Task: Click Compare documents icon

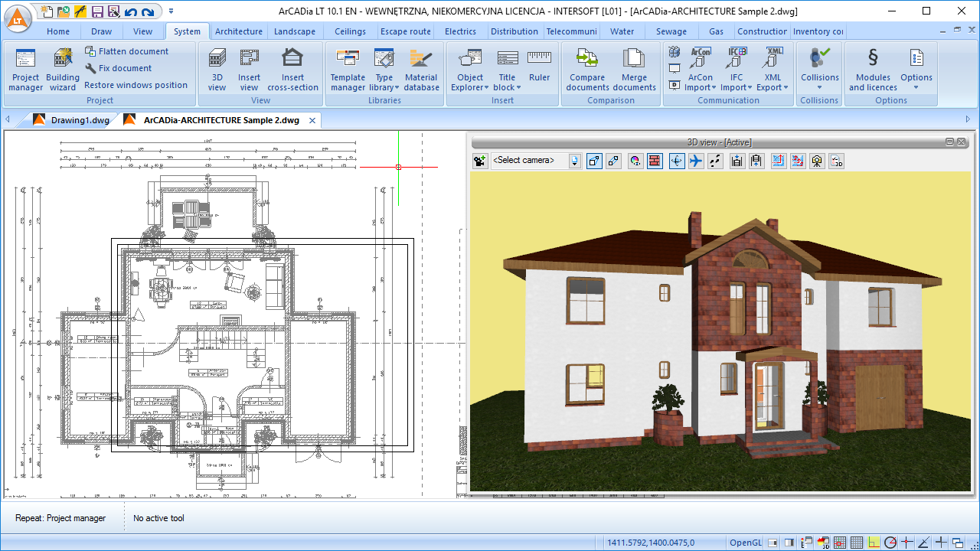Action: tap(587, 69)
